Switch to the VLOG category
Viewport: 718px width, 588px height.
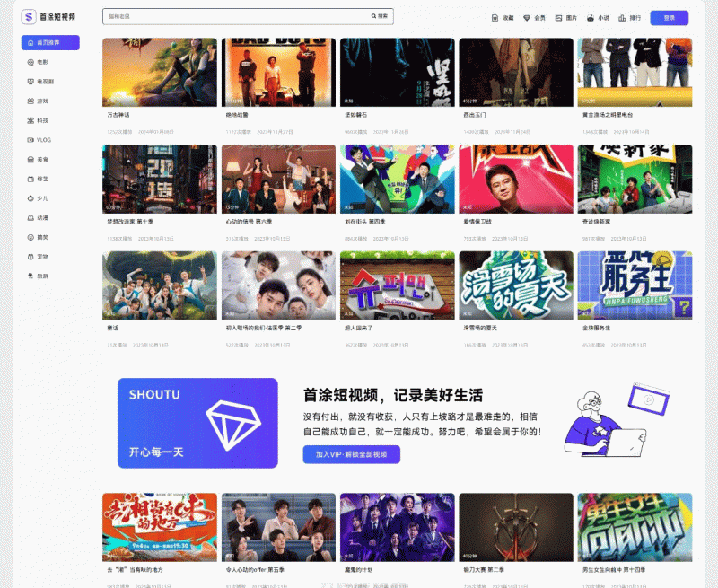point(44,140)
